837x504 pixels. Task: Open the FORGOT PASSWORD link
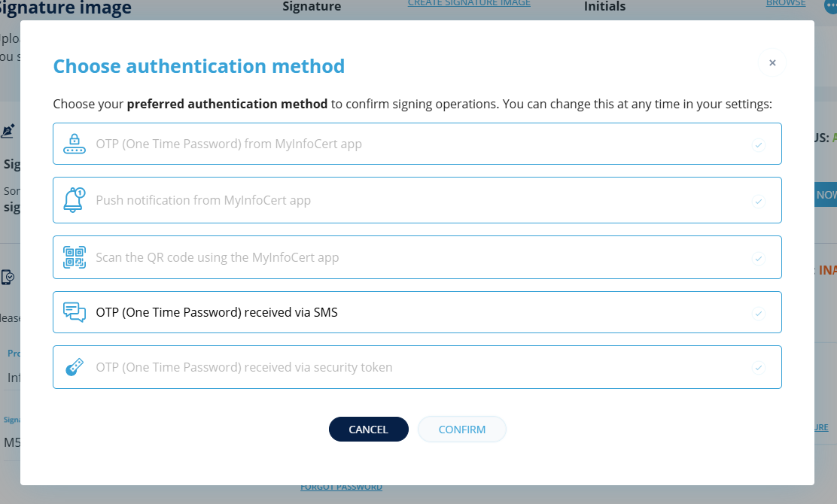(x=341, y=487)
